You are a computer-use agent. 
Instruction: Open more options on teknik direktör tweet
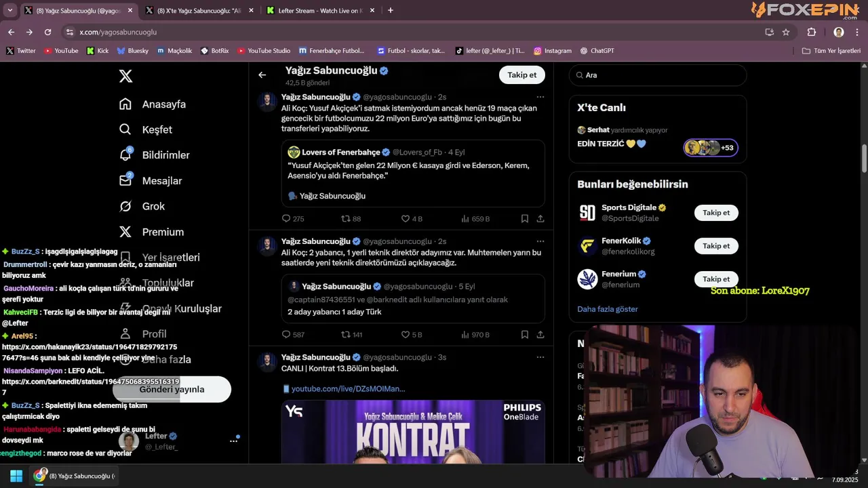(540, 241)
